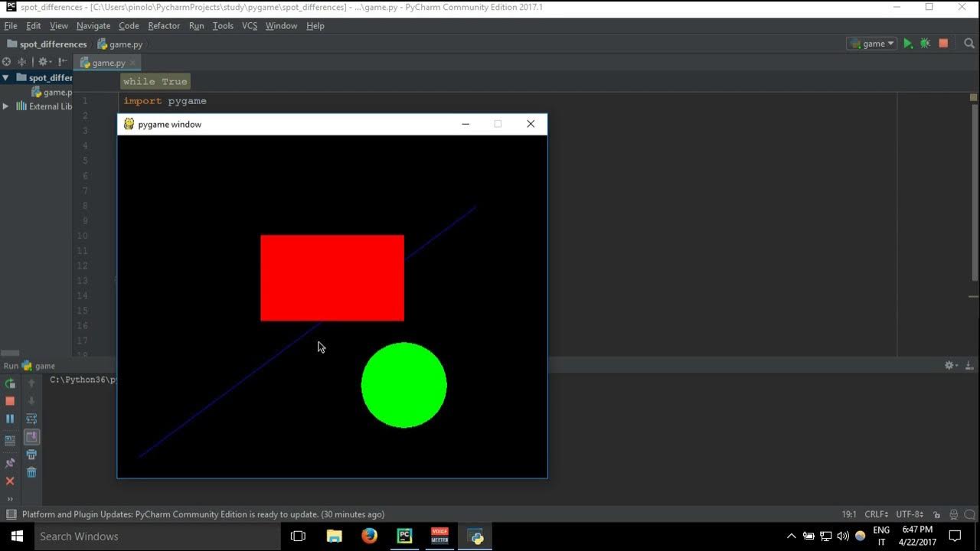Switch to the game.py editor tab
The width and height of the screenshot is (980, 551).
tap(108, 63)
